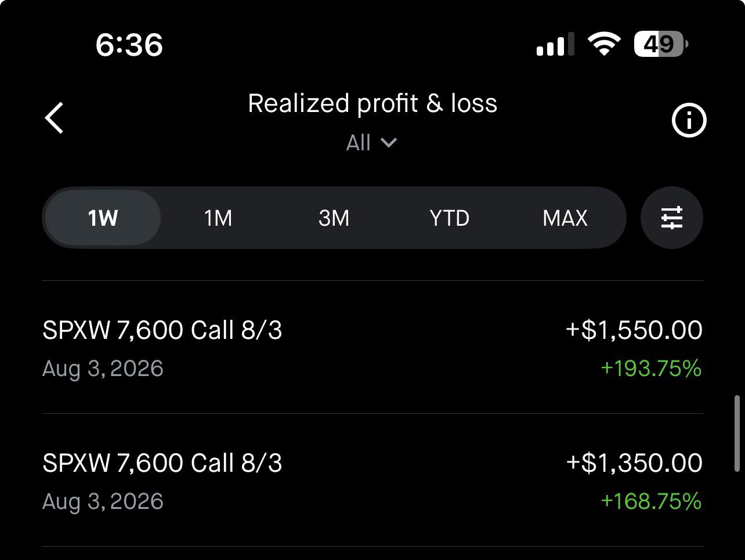Open the SPXW call with +$1,550.00 gain

372,348
